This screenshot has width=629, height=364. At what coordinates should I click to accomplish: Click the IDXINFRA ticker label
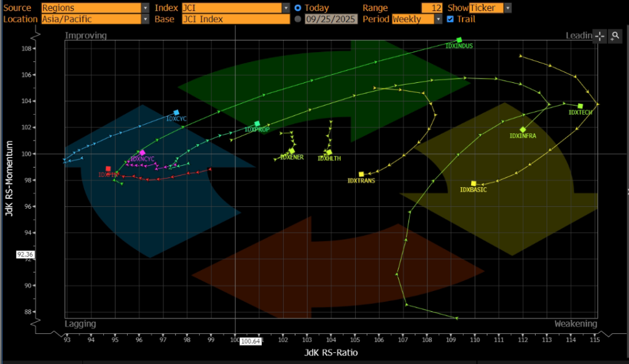(x=523, y=136)
